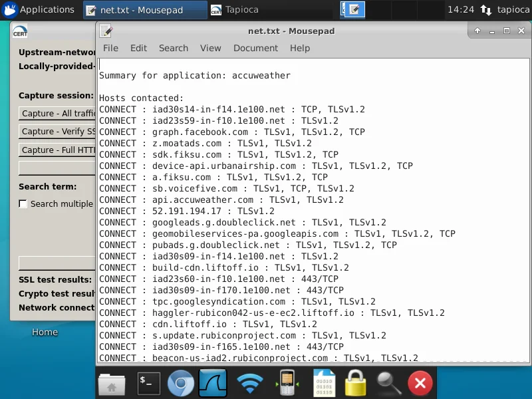Click the Capture - All traffic button
Viewport: 532px width, 399px height.
[53, 114]
